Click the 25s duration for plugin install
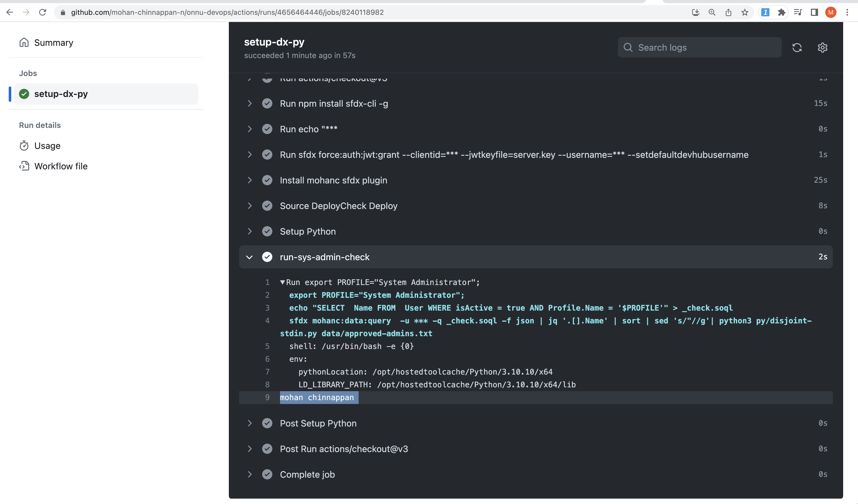 pyautogui.click(x=821, y=180)
